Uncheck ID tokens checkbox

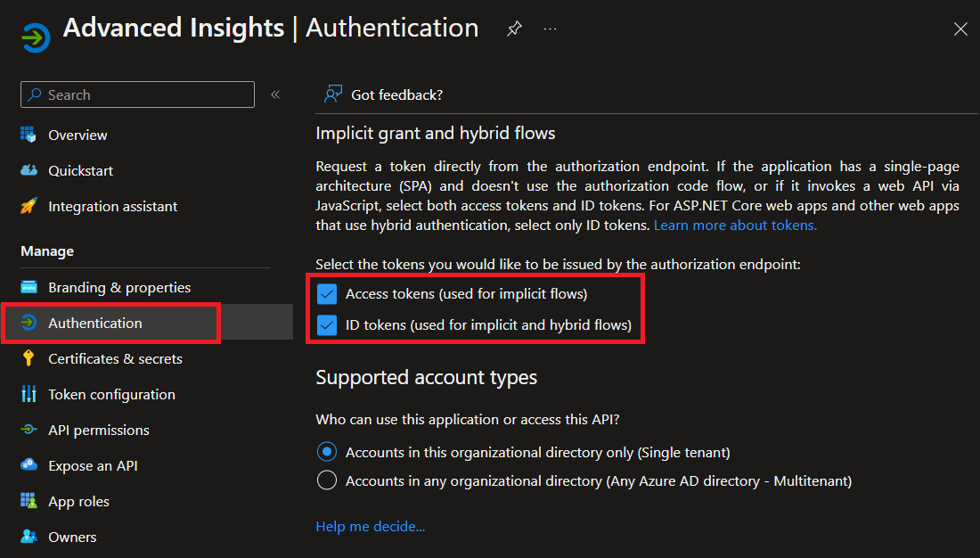click(x=327, y=324)
